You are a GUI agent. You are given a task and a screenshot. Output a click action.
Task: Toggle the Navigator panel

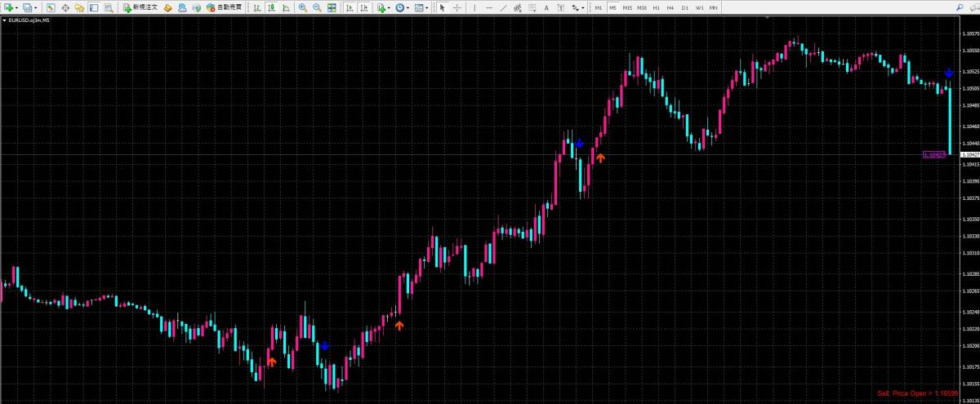79,7
